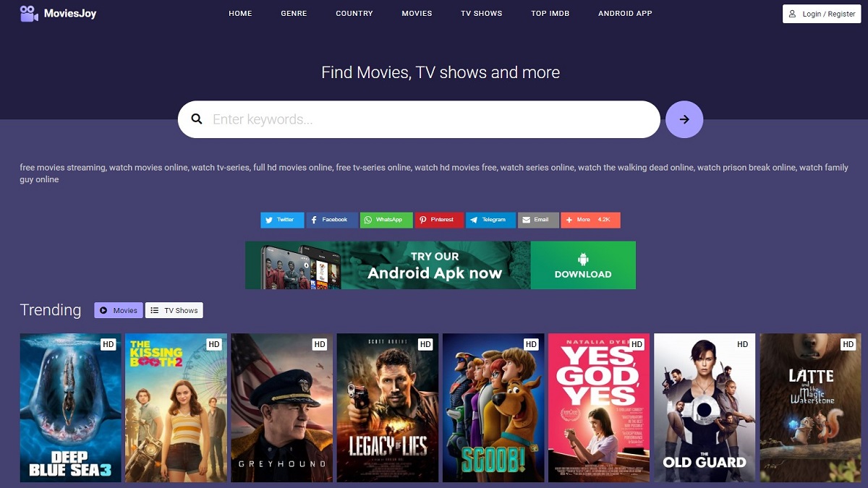Image resolution: width=868 pixels, height=488 pixels.
Task: Open the Legacy of Lies poster
Action: pyautogui.click(x=388, y=408)
